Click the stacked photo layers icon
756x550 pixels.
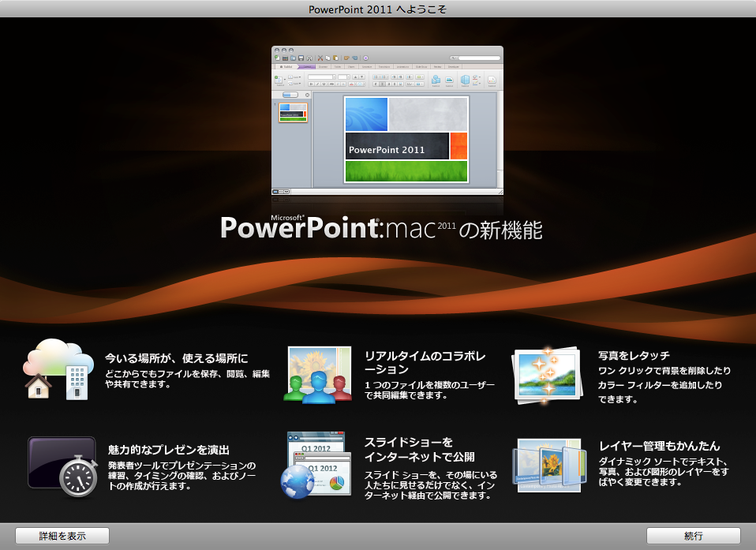click(548, 466)
